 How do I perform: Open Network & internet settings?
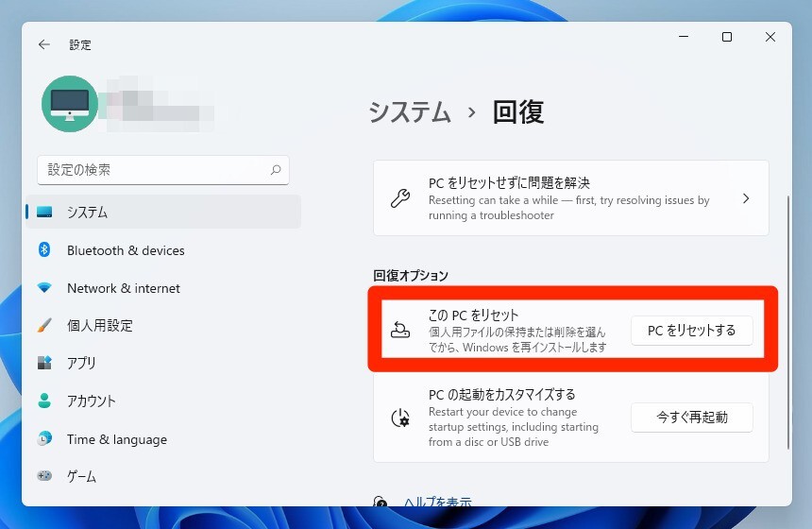point(163,288)
